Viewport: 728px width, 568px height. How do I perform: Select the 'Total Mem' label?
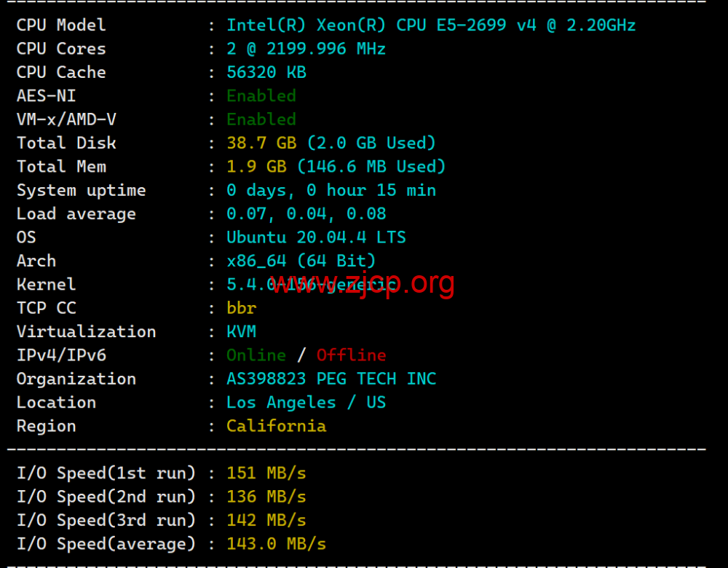61,167
